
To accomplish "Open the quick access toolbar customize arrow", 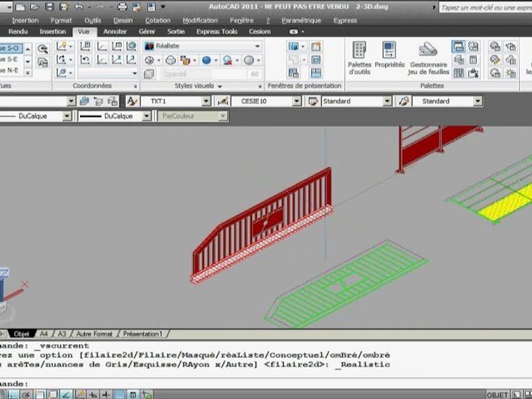I will tap(163, 7).
